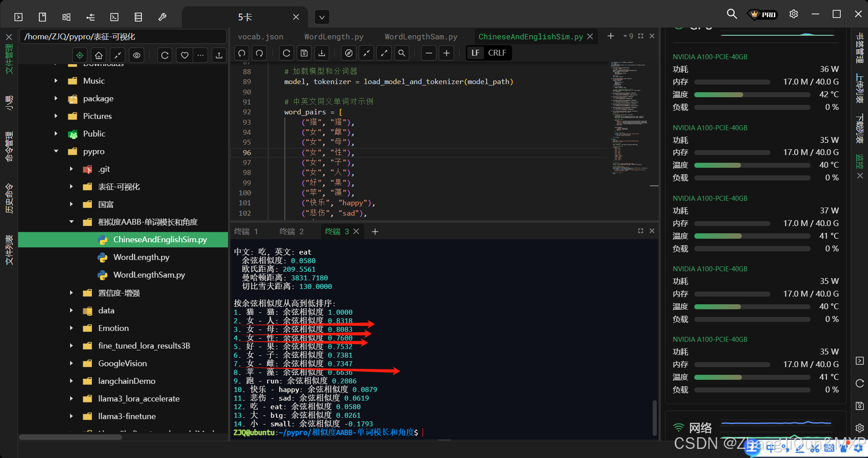Image resolution: width=868 pixels, height=458 pixels.
Task: Open the 上传列表 side panel
Action: click(859, 89)
